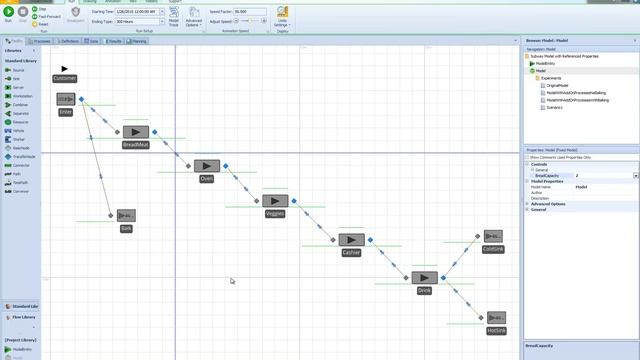This screenshot has width=640, height=360.
Task: Select the BreadMeat server on canvas
Action: point(136,132)
